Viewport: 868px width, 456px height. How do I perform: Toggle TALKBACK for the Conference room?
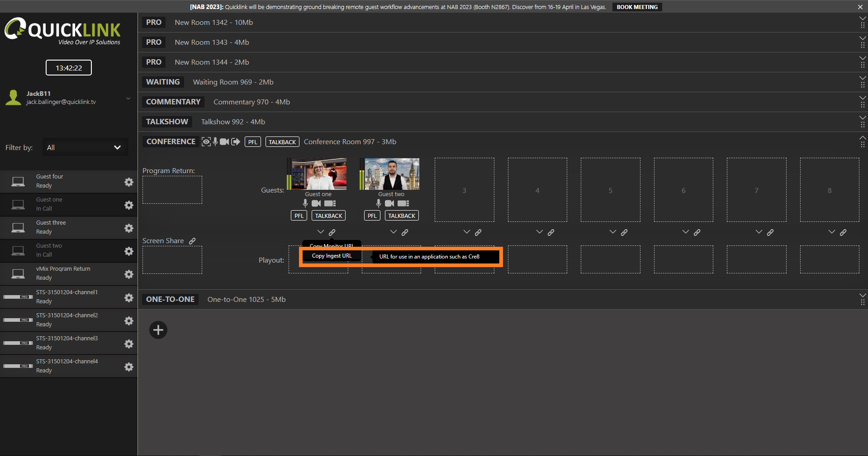282,142
